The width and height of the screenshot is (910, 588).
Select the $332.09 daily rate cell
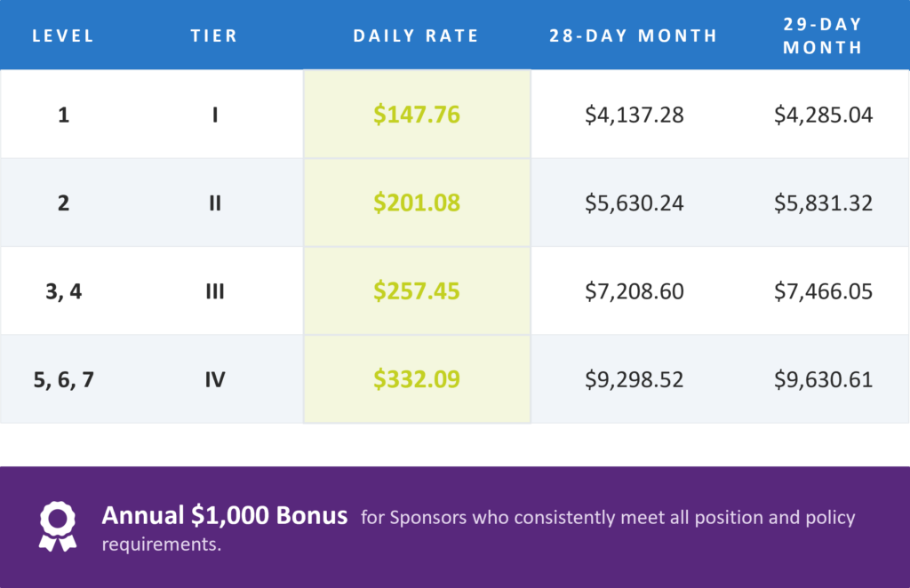417,379
